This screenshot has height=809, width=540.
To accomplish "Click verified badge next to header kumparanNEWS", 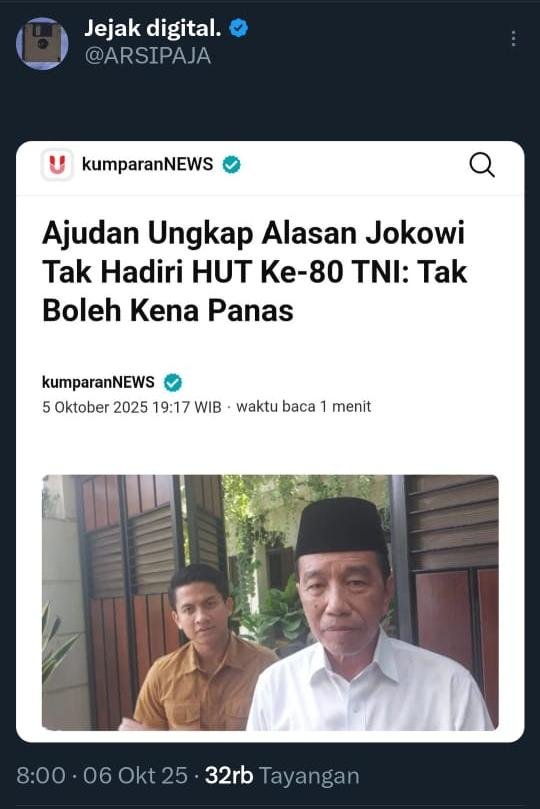I will click(x=232, y=165).
